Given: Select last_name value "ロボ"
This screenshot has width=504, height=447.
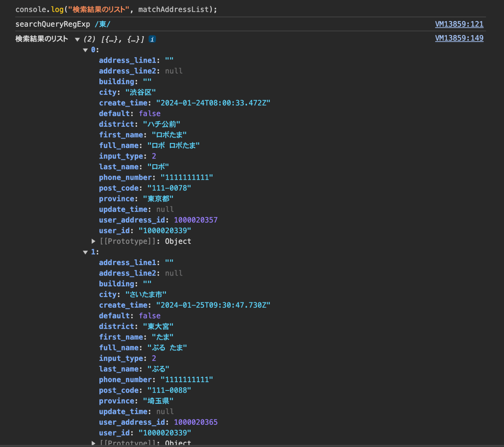Looking at the screenshot, I should (158, 167).
